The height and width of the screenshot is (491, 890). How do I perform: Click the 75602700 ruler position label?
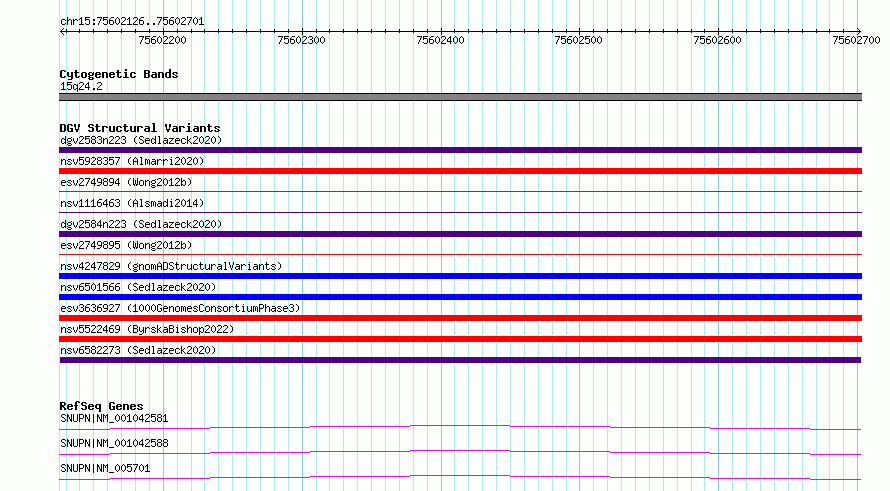(857, 40)
